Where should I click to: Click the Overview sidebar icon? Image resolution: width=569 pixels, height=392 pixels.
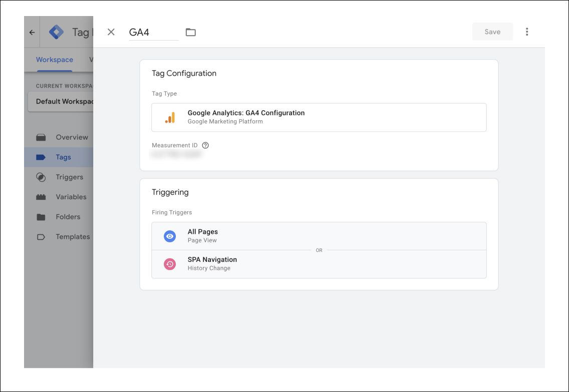(x=41, y=137)
